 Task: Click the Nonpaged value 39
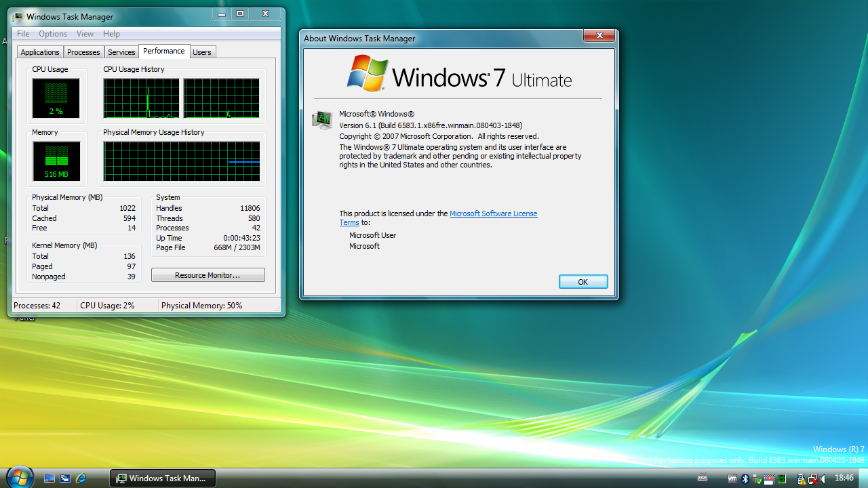coord(132,277)
